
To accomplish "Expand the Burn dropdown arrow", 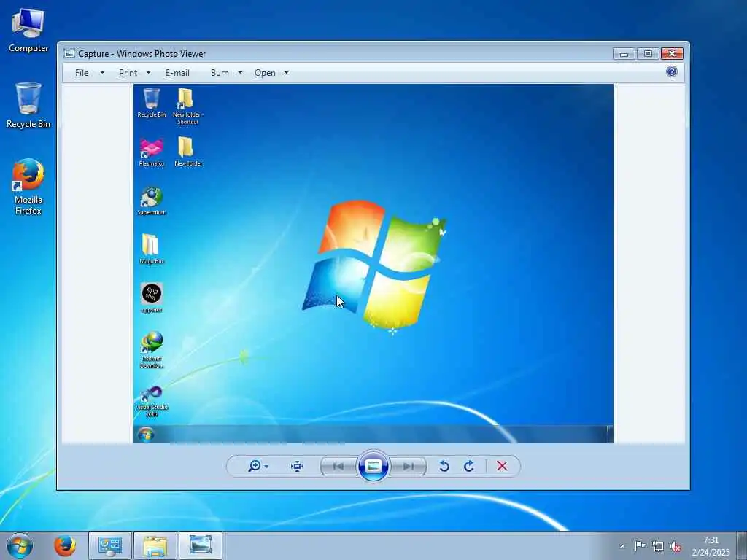I will [x=240, y=72].
